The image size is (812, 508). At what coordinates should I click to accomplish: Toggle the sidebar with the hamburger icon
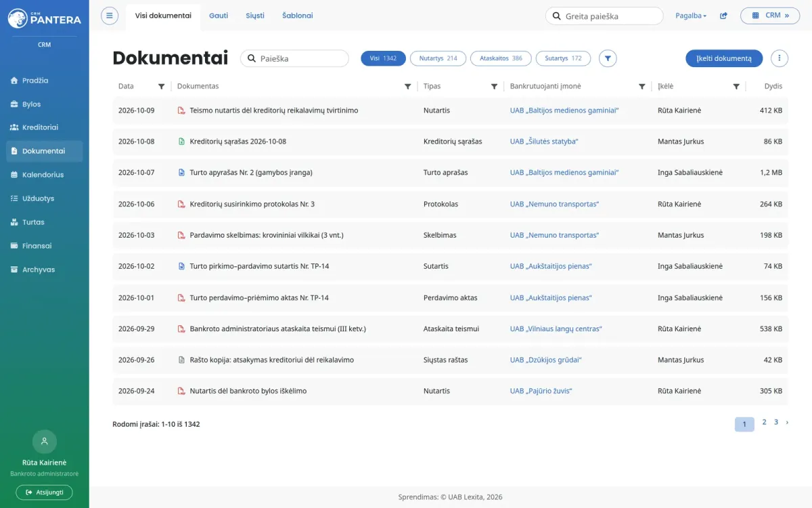(110, 16)
